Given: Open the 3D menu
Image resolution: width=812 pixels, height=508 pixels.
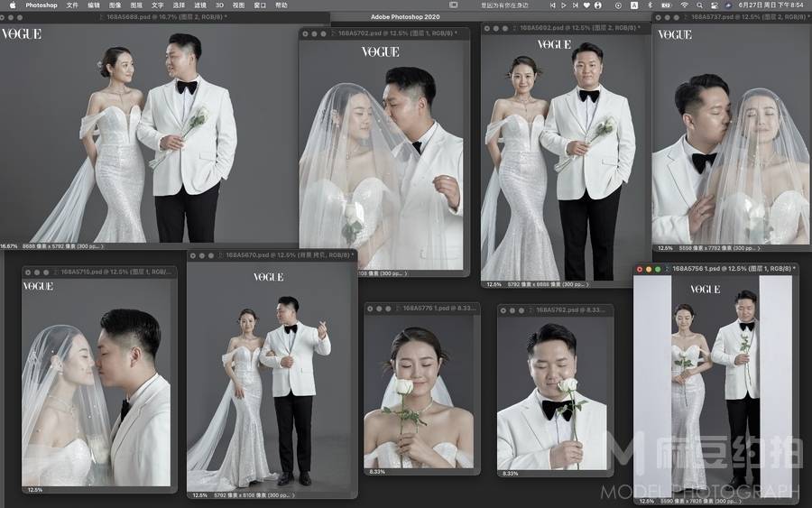Looking at the screenshot, I should [x=219, y=5].
